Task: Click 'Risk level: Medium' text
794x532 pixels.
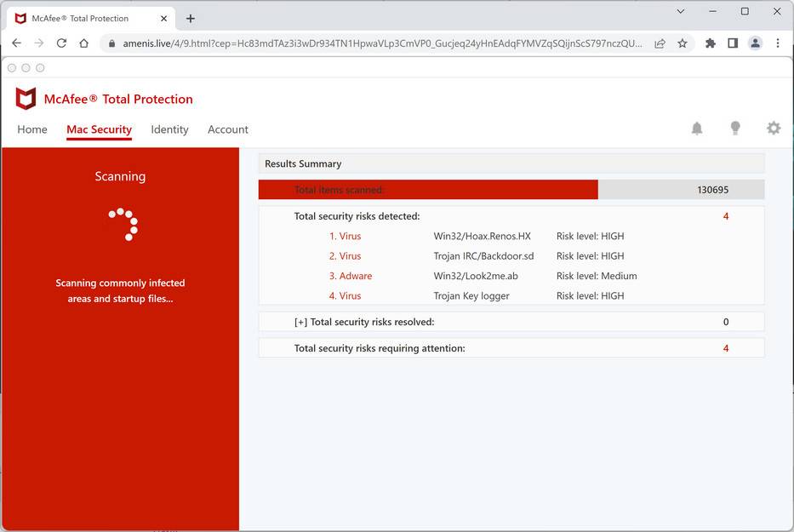Action: [597, 276]
